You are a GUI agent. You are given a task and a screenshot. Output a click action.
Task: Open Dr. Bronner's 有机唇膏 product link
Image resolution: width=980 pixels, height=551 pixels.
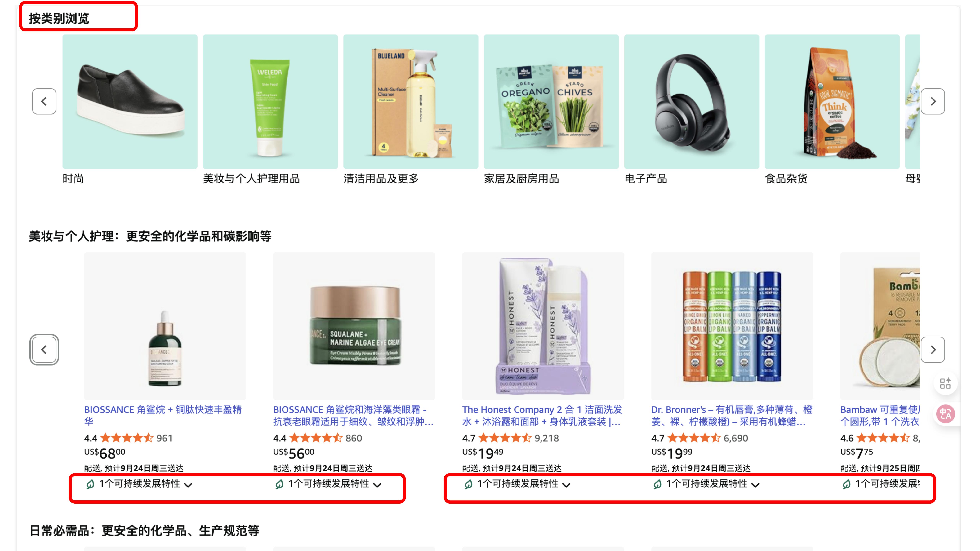[x=732, y=416]
